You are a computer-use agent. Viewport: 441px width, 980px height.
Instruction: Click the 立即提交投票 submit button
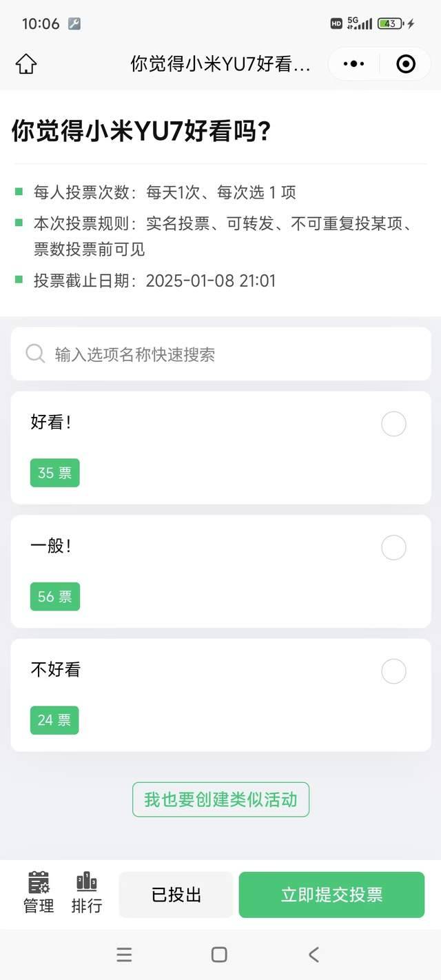tap(331, 895)
